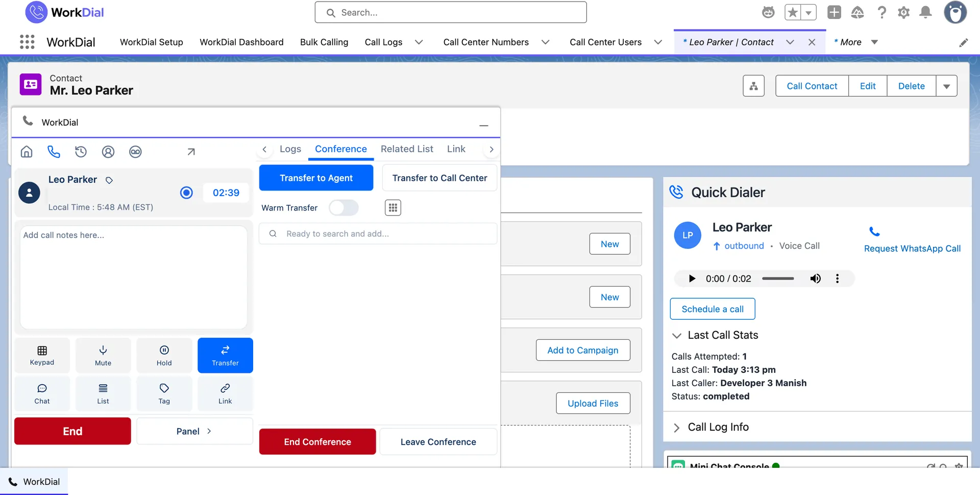This screenshot has height=495, width=980.
Task: End the conference call
Action: [x=317, y=442]
